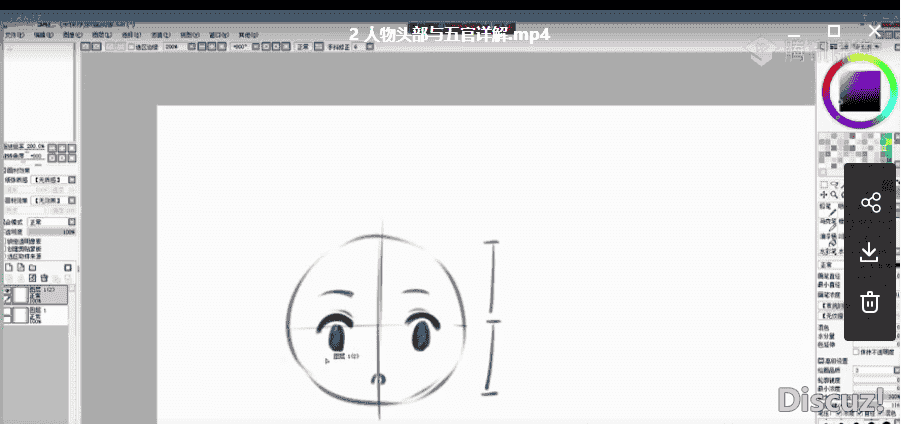Open the 视图(V) menu

pos(190,34)
